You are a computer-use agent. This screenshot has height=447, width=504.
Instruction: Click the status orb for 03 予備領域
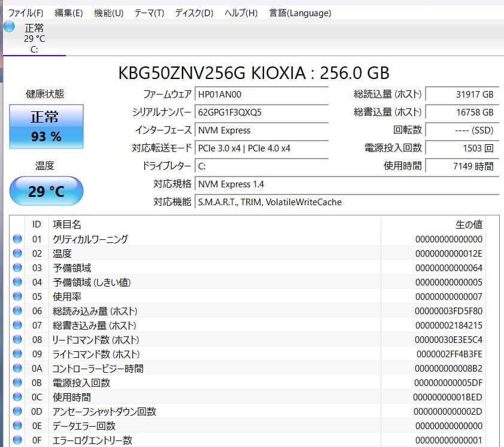click(x=17, y=267)
